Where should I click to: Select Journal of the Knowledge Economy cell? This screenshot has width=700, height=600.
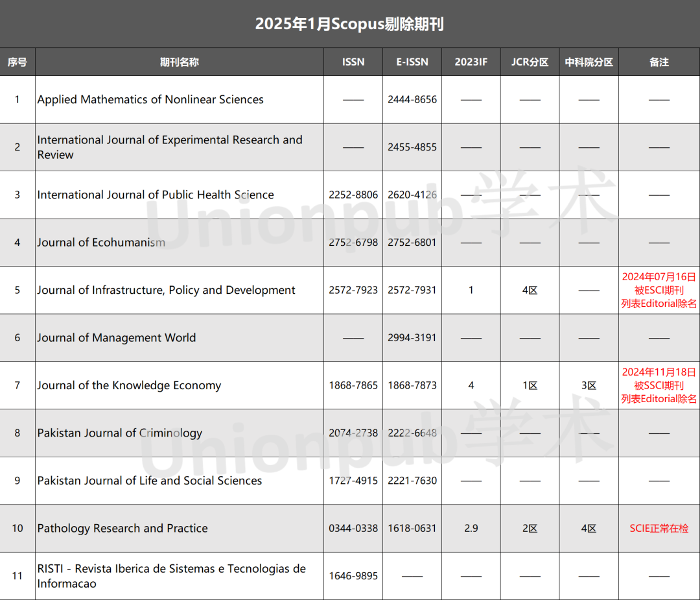(x=180, y=385)
